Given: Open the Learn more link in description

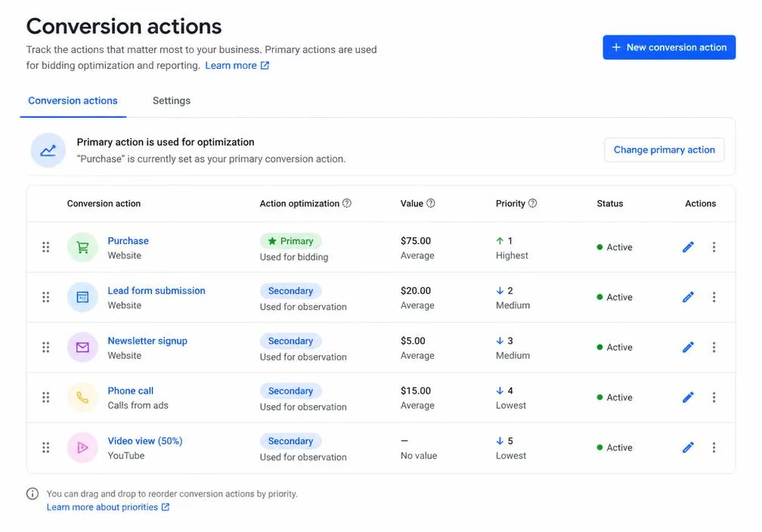Looking at the screenshot, I should coord(237,66).
